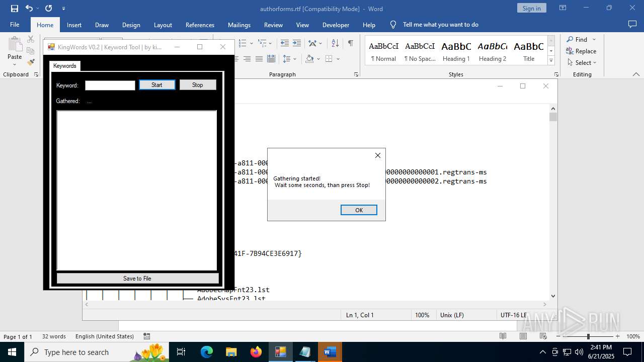Click the Comments icon at top right
The image size is (644, 362).
[x=632, y=24]
